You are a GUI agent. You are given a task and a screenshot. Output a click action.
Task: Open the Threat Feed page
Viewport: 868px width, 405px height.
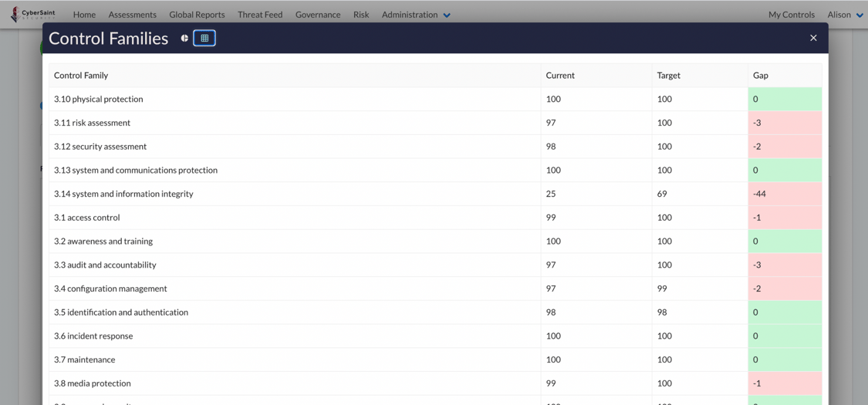pyautogui.click(x=260, y=15)
